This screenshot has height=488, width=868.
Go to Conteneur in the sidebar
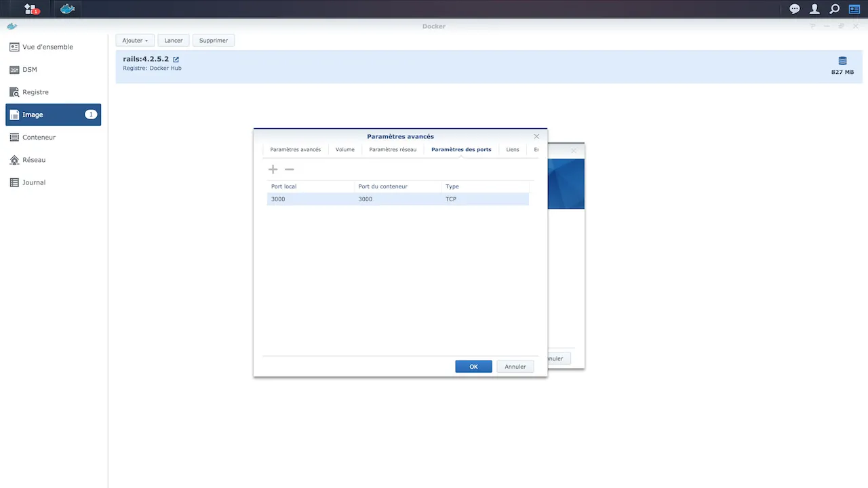(53, 137)
